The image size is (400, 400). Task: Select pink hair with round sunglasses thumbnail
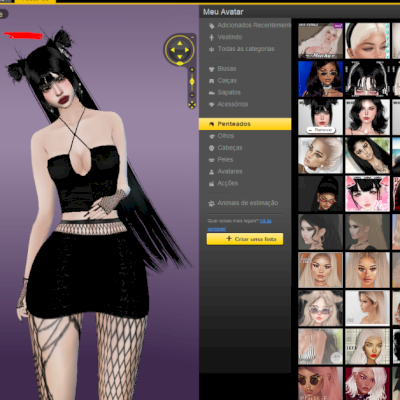[x=320, y=383]
